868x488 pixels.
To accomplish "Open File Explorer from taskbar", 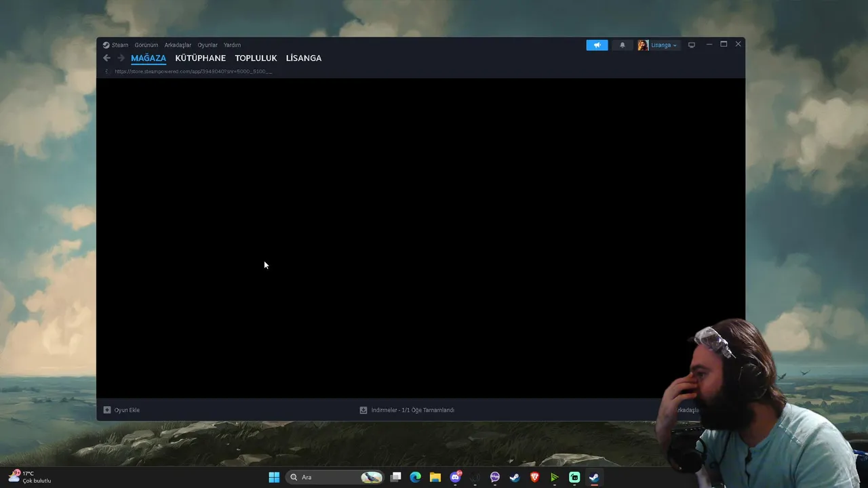I will (x=435, y=477).
